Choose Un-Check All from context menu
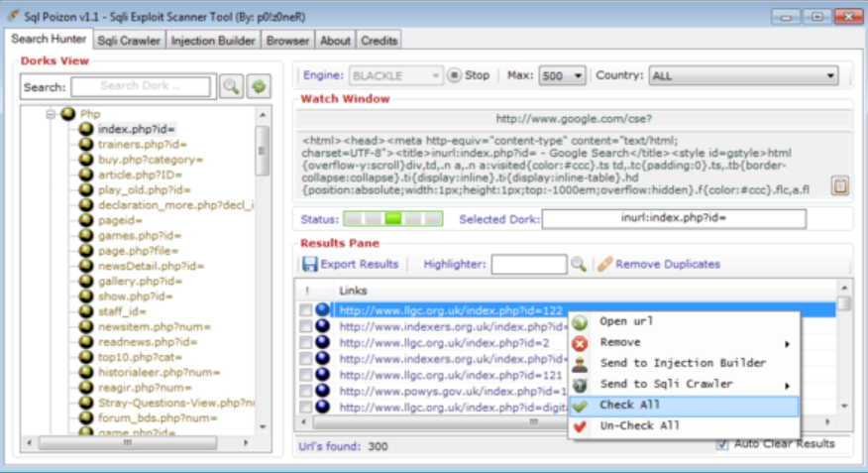 pyautogui.click(x=685, y=426)
